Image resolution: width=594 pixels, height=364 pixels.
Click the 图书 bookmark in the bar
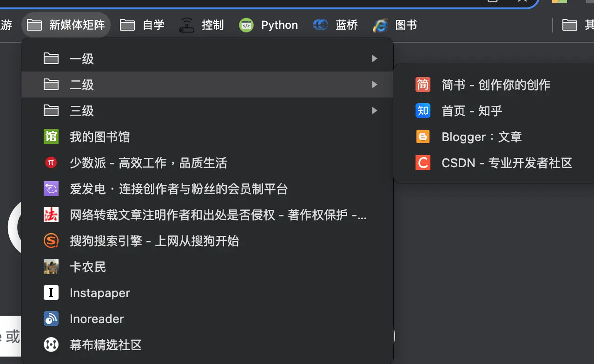pos(395,25)
